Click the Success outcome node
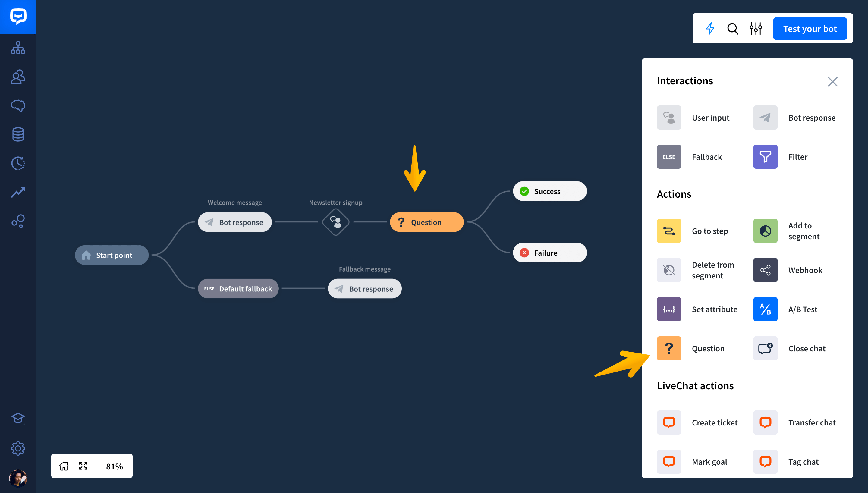868x493 pixels. [549, 191]
